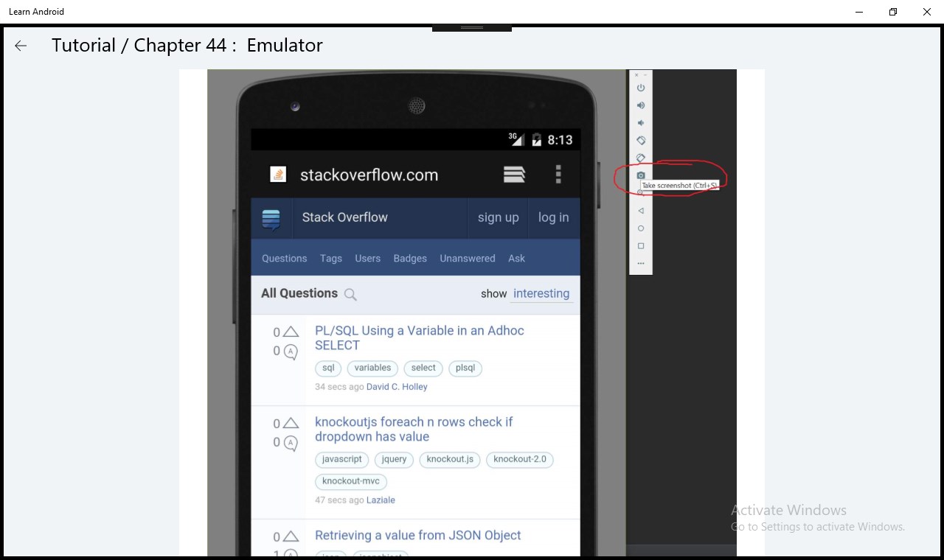Screen dimensions: 944x560
Task: Open the emulator more options ellipsis
Action: point(641,263)
